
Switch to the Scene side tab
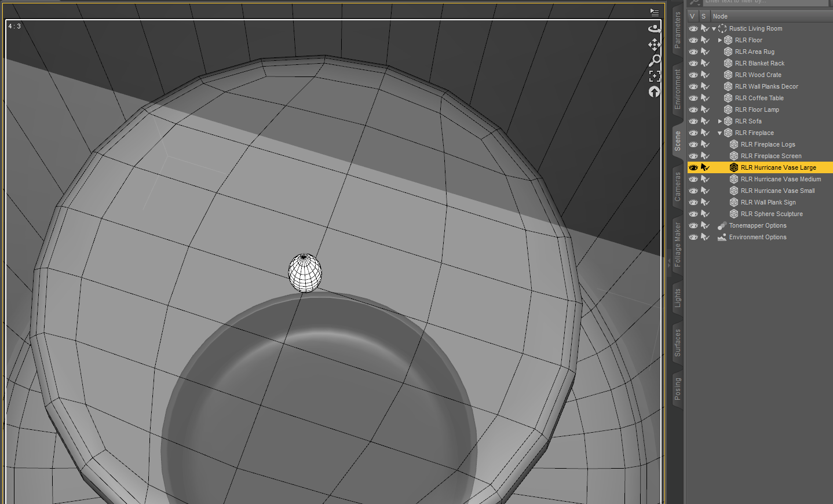coord(677,141)
